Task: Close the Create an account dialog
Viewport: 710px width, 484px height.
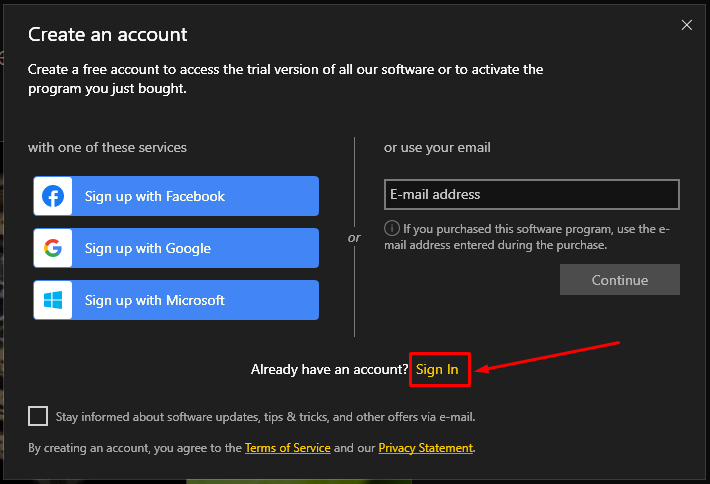Action: click(x=687, y=25)
